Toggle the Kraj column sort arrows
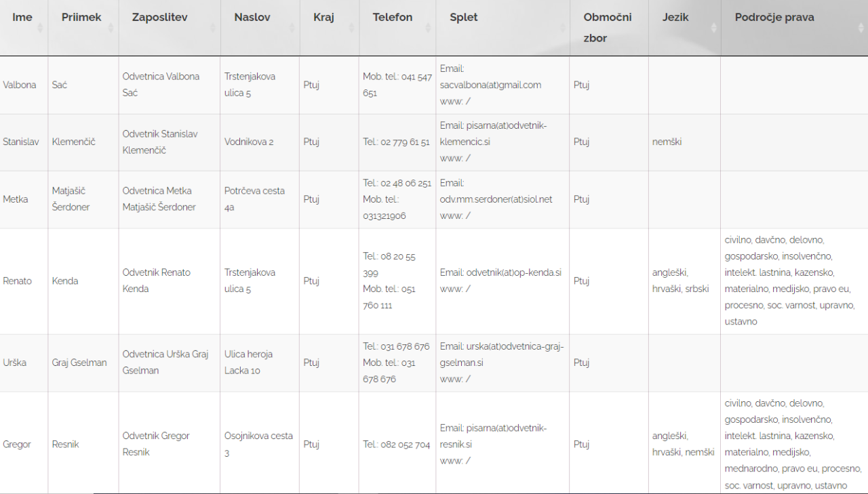 coord(351,28)
